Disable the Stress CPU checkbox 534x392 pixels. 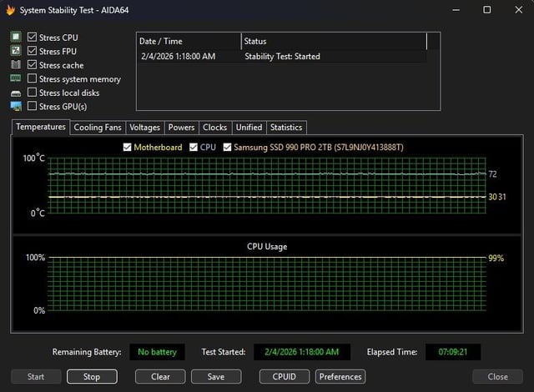click(x=33, y=38)
